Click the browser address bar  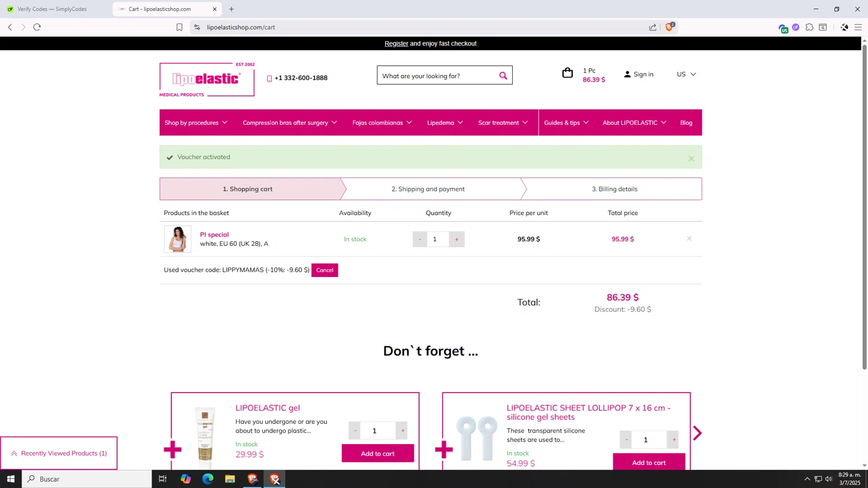[425, 27]
